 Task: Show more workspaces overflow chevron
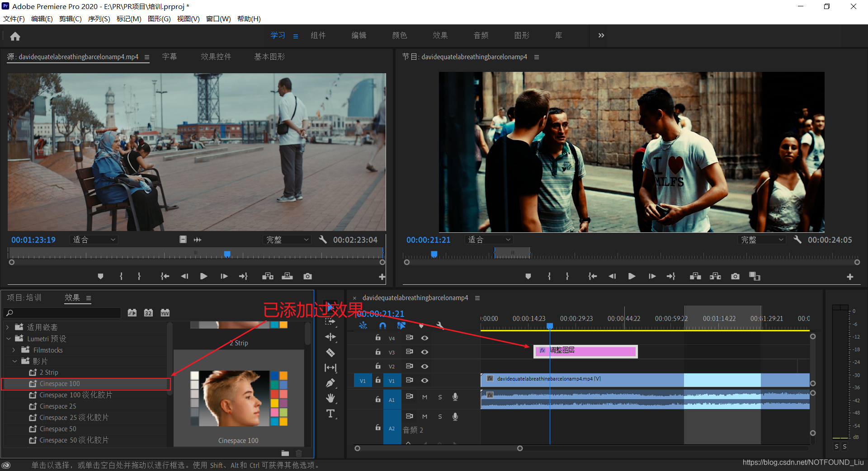click(601, 35)
